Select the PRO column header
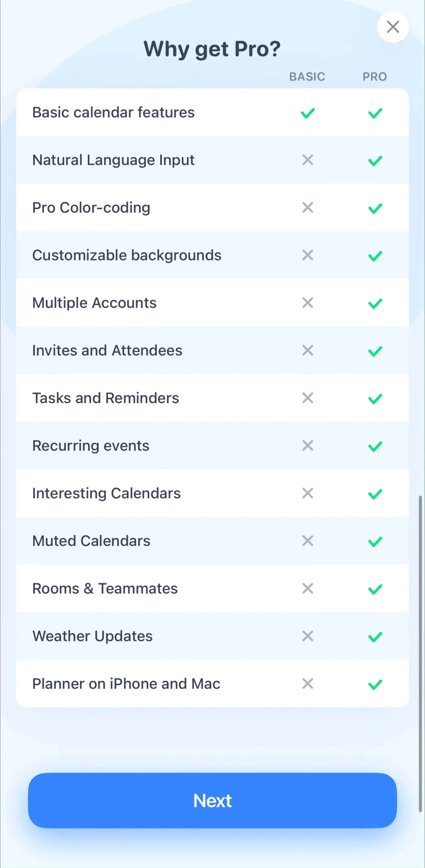 (x=375, y=77)
